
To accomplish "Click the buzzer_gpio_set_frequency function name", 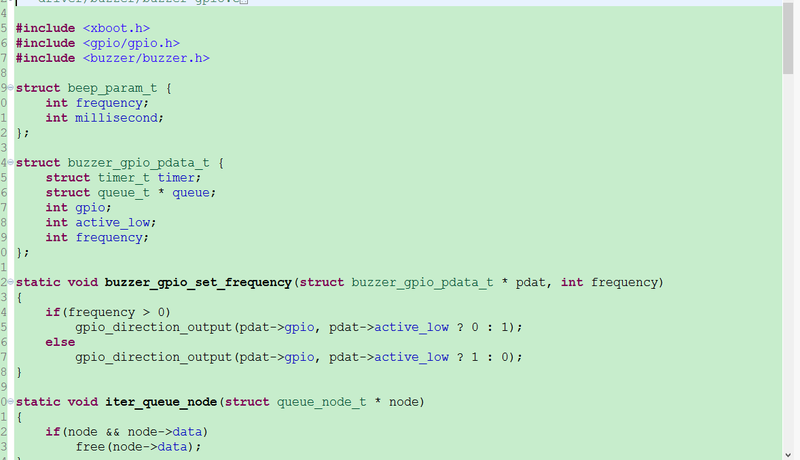I will 198,283.
